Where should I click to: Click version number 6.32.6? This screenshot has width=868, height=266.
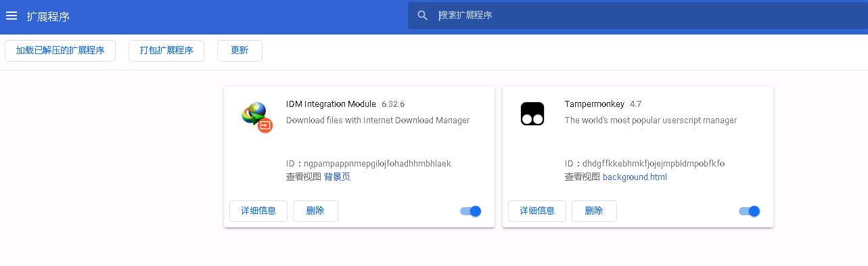[393, 104]
